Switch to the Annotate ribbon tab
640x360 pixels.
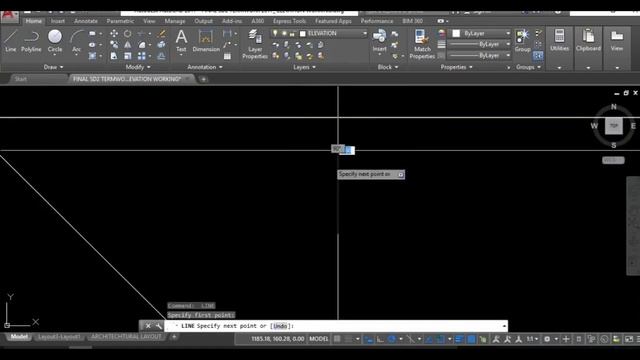pos(86,21)
